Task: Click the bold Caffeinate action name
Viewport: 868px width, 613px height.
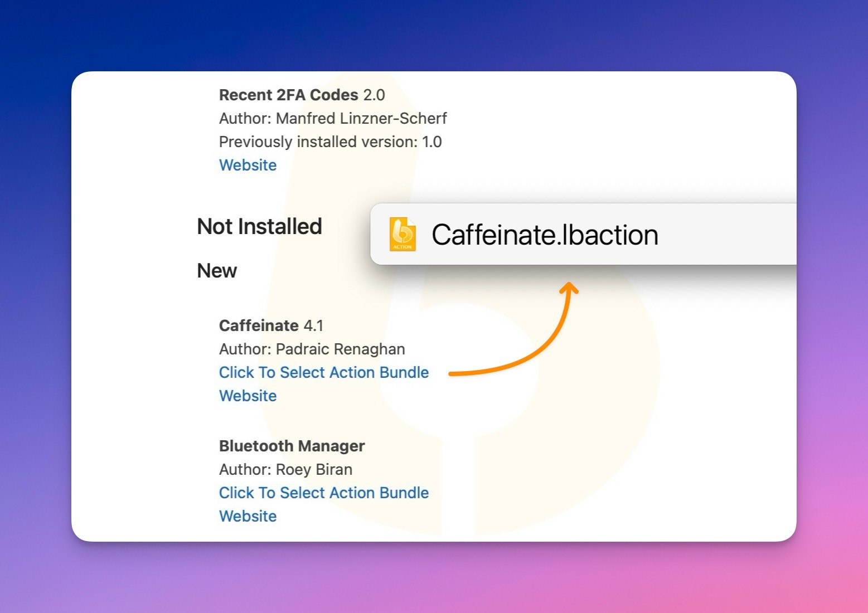Action: [259, 325]
